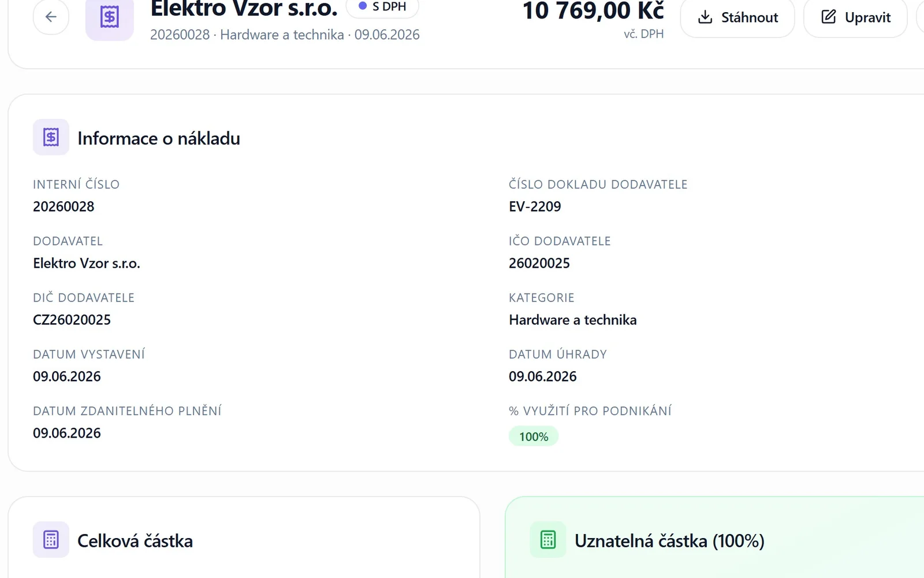
Task: Click the calculator icon beside Celková částka
Action: pos(51,540)
